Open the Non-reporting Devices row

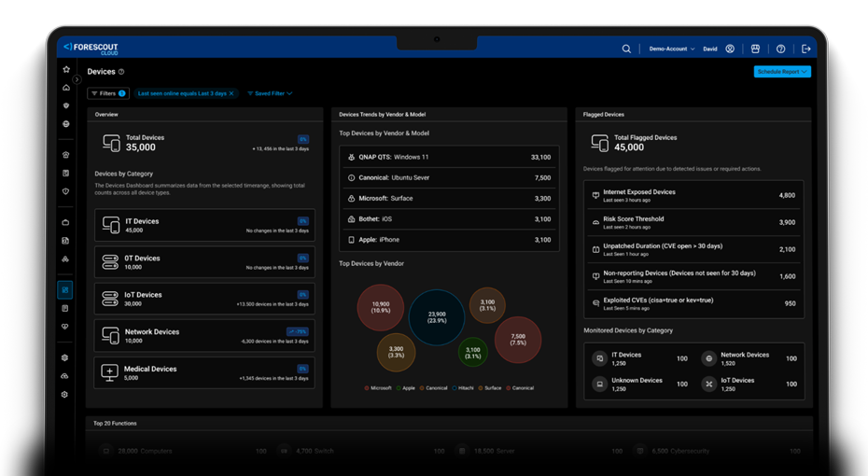[x=693, y=276]
